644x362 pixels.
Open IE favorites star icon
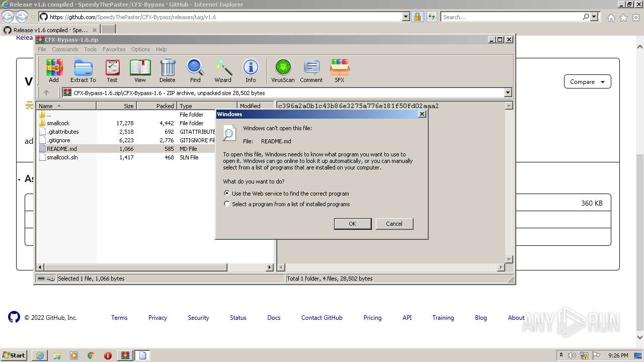click(623, 18)
